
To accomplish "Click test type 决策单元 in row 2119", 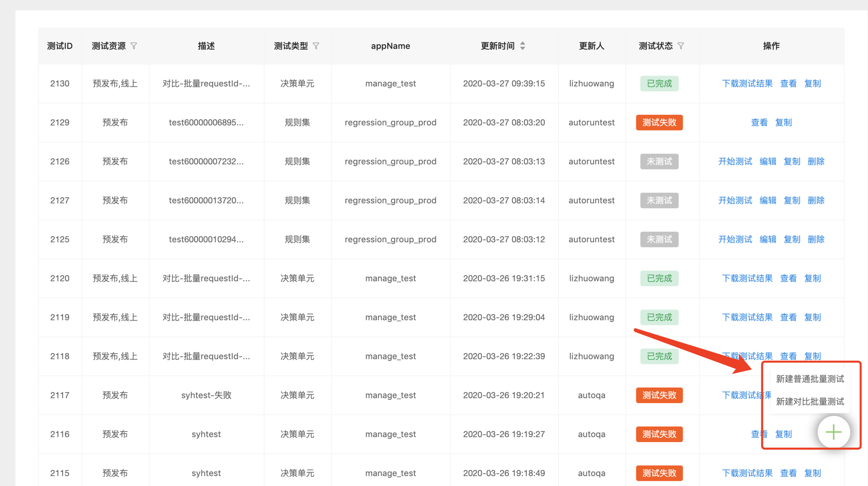I will pos(297,317).
